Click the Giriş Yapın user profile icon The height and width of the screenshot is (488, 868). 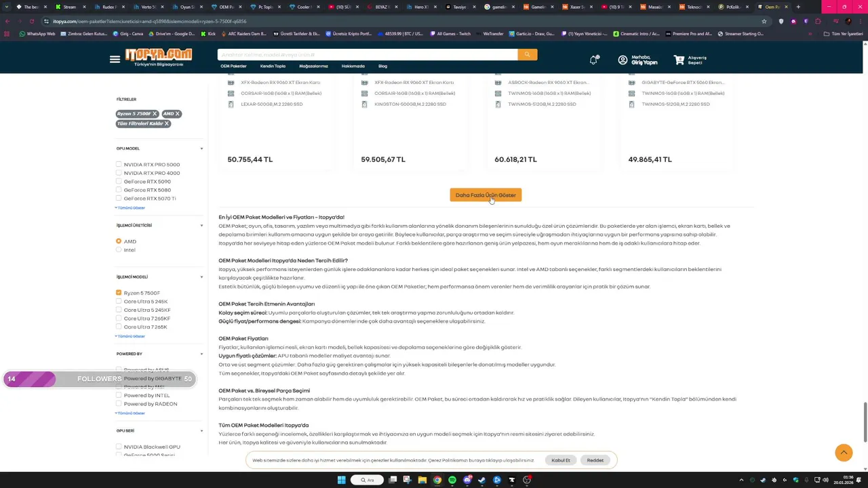[623, 60]
